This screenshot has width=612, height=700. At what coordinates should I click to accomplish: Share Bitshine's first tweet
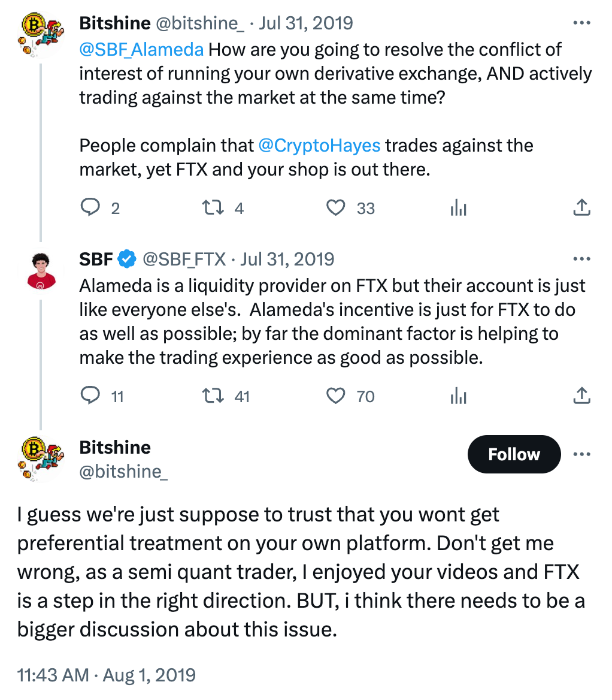click(581, 207)
